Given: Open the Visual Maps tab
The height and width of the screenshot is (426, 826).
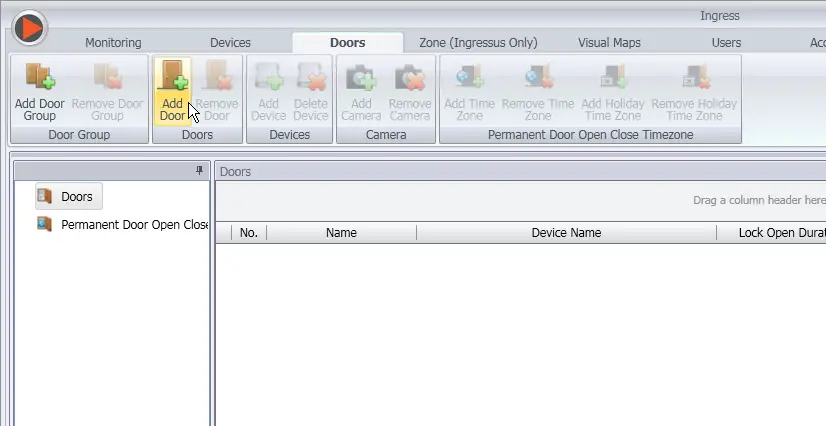Looking at the screenshot, I should click(x=609, y=43).
